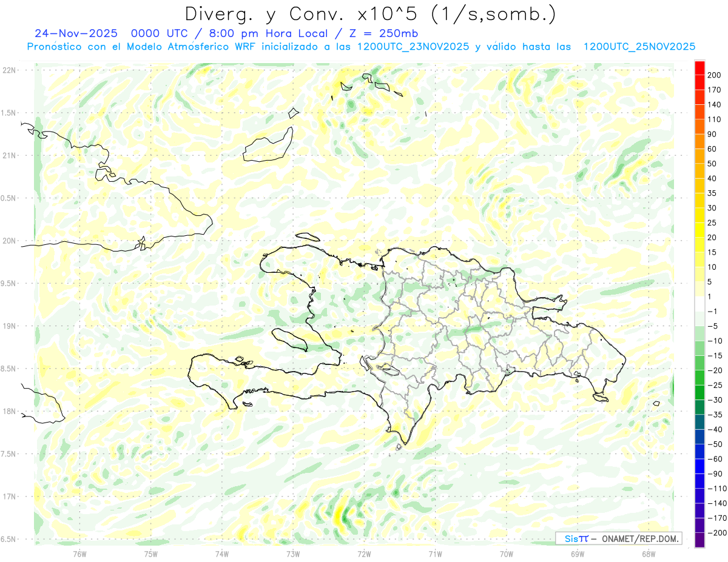The height and width of the screenshot is (562, 728).
Task: Click the '68W' longitude label
Action: (x=649, y=554)
